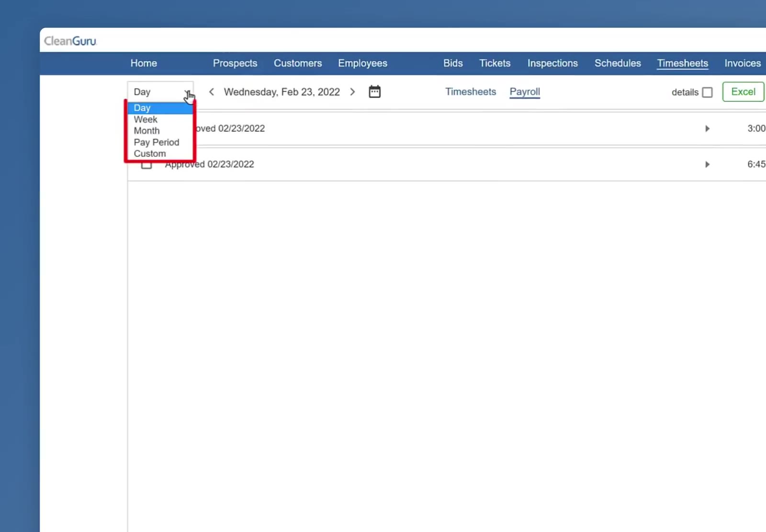Open the Inspections menu
Image resolution: width=766 pixels, height=532 pixels.
click(552, 63)
